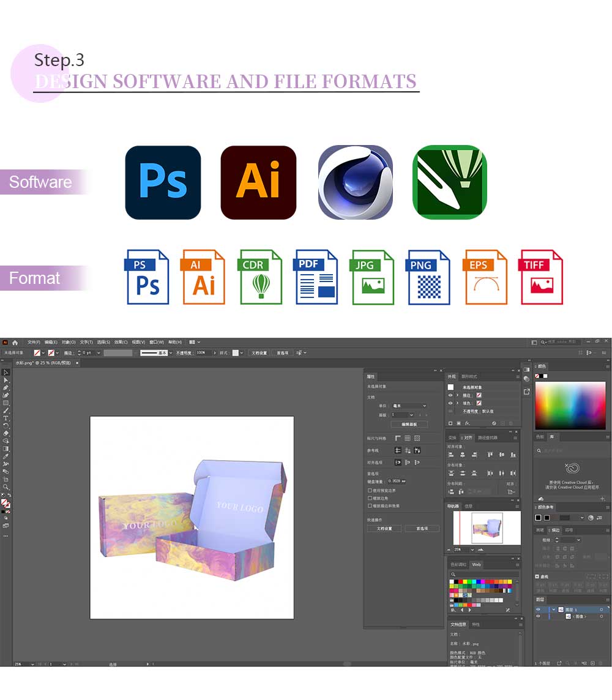Open the Navigator panel zoom percentage dropdown
This screenshot has width=612, height=700.
(472, 549)
